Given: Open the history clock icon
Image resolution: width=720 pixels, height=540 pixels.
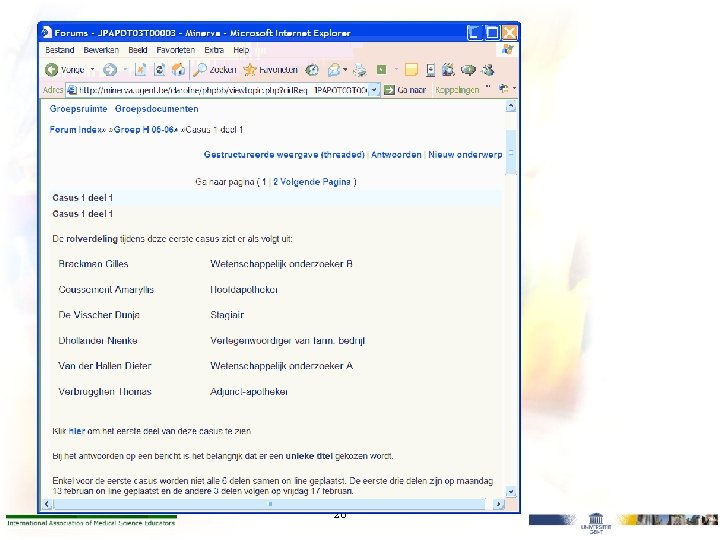Looking at the screenshot, I should coord(312,70).
